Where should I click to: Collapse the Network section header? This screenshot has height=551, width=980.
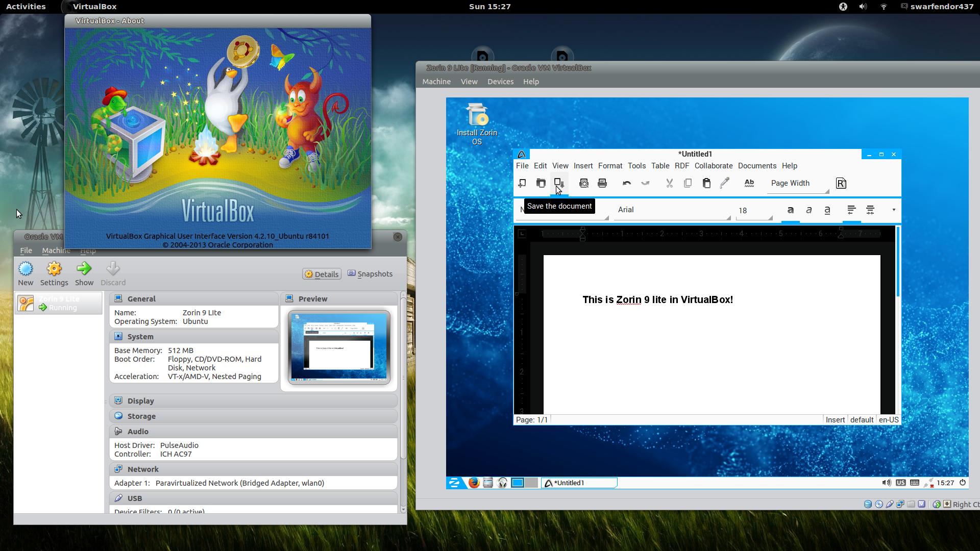253,469
